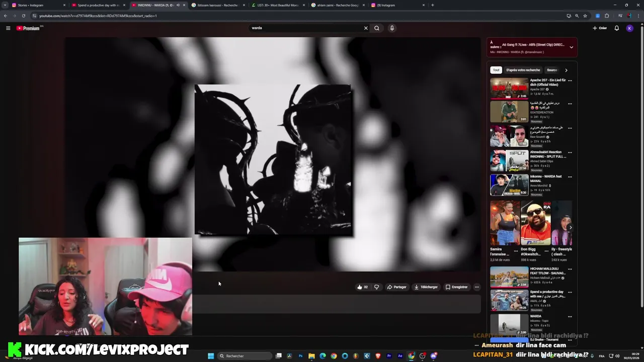
Task: Focus the taskbar Rechercher search box
Action: tap(244, 356)
